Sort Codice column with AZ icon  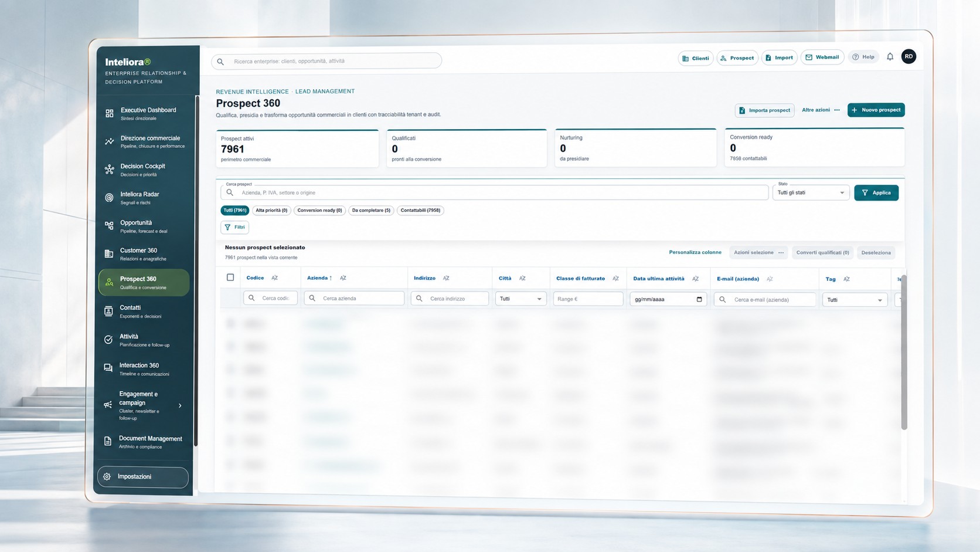(x=274, y=277)
